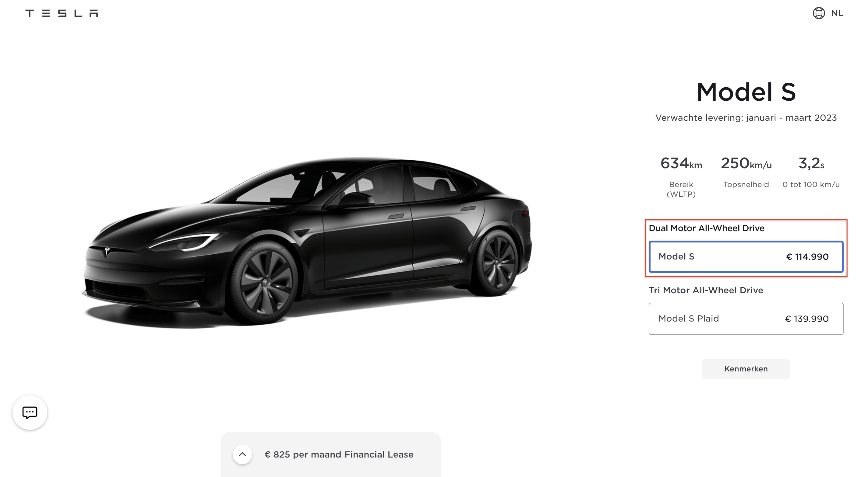Click the 250 km/u Topsnelheid figure
Viewport: 868px width, 477px height.
(x=746, y=164)
